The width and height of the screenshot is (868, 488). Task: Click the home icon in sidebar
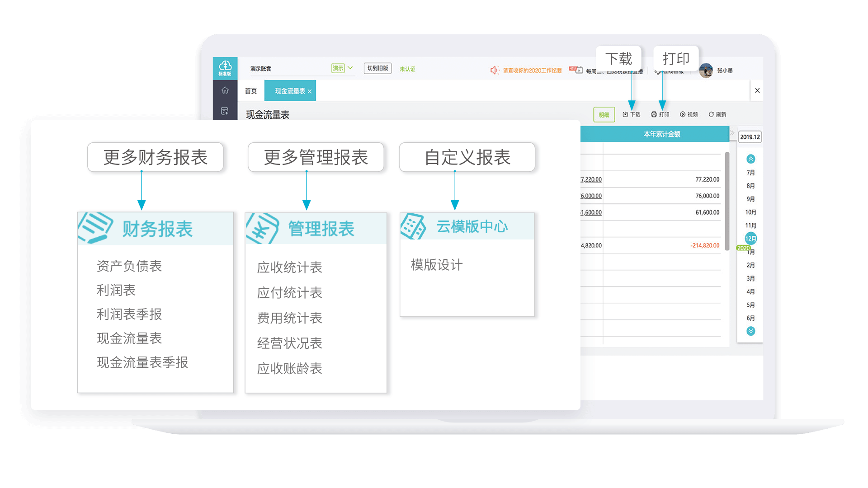(x=225, y=90)
